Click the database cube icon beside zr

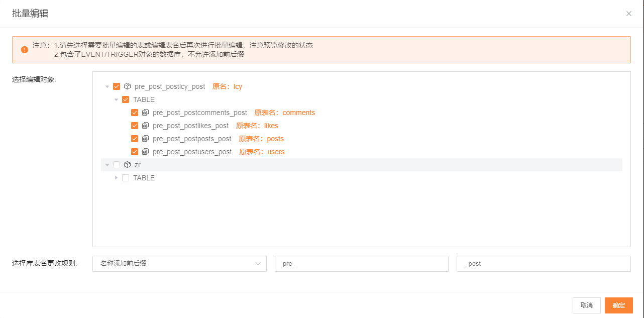click(128, 165)
